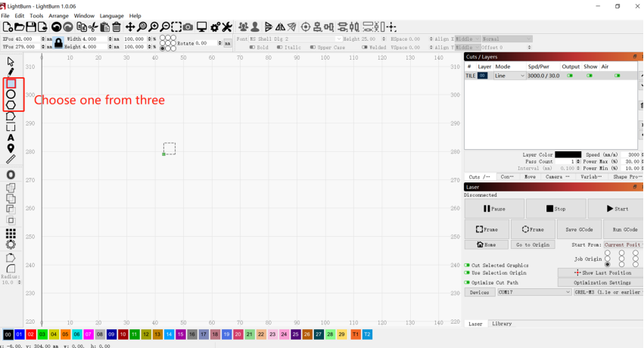Click the Grid Array tool icon
This screenshot has width=644, height=348.
coord(11,234)
